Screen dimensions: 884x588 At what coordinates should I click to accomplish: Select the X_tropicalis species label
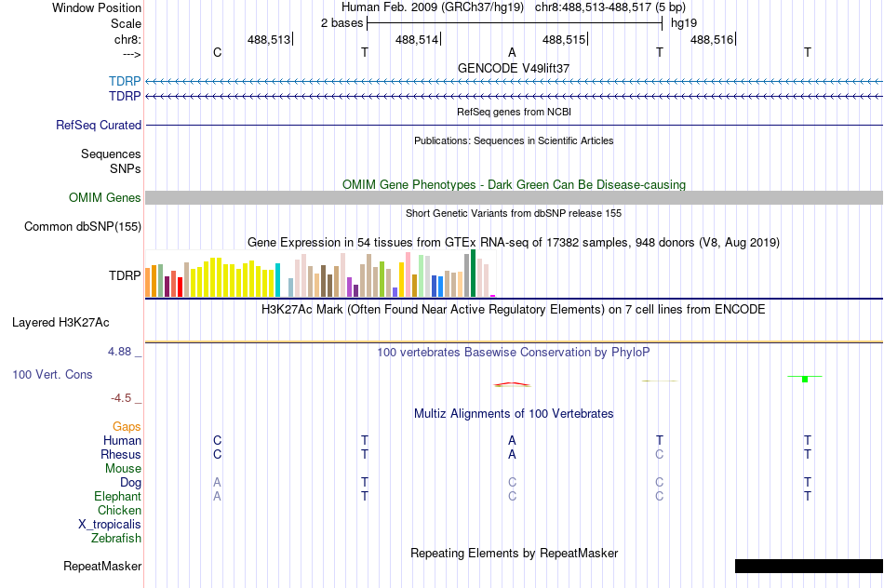110,525
